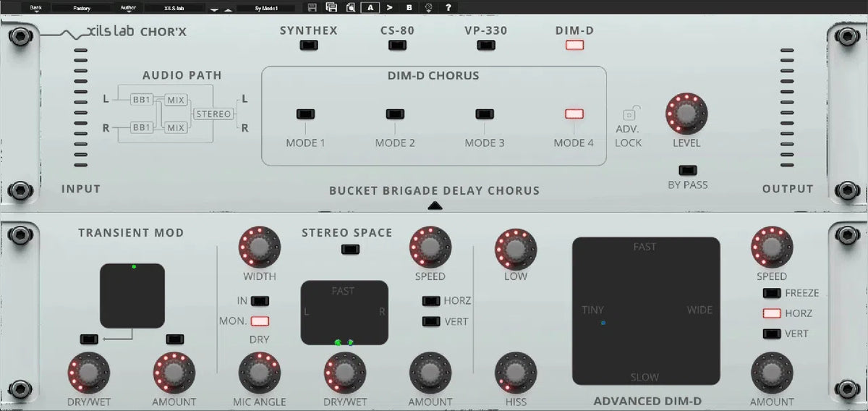Click the save preset floppy disk icon
Screen dimensions: 868x411
coord(312,8)
